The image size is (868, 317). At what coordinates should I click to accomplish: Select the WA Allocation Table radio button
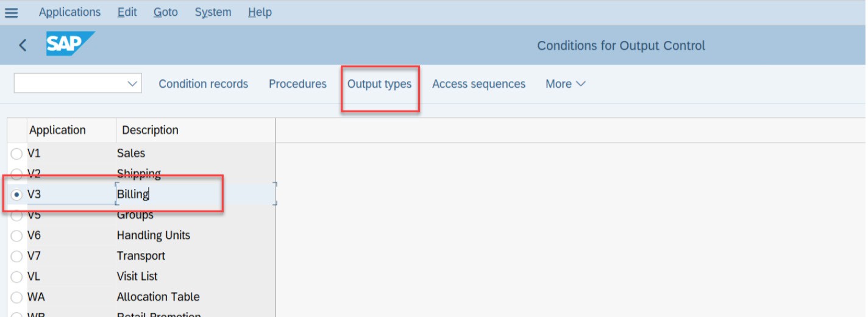click(16, 298)
